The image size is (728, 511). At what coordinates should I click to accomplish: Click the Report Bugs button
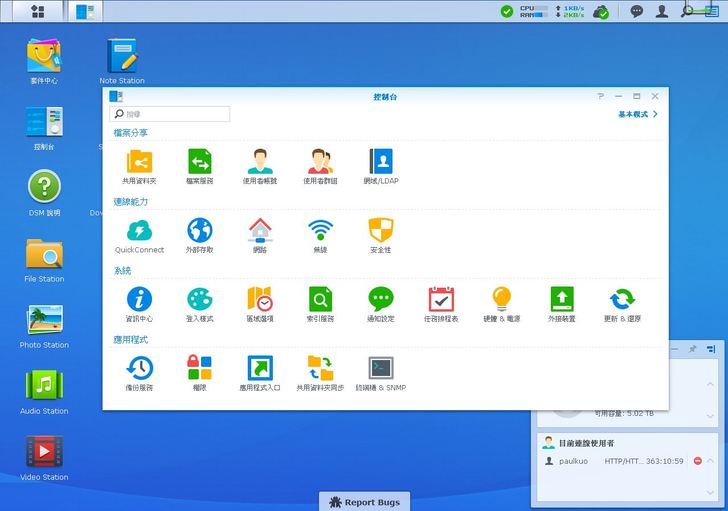(364, 502)
